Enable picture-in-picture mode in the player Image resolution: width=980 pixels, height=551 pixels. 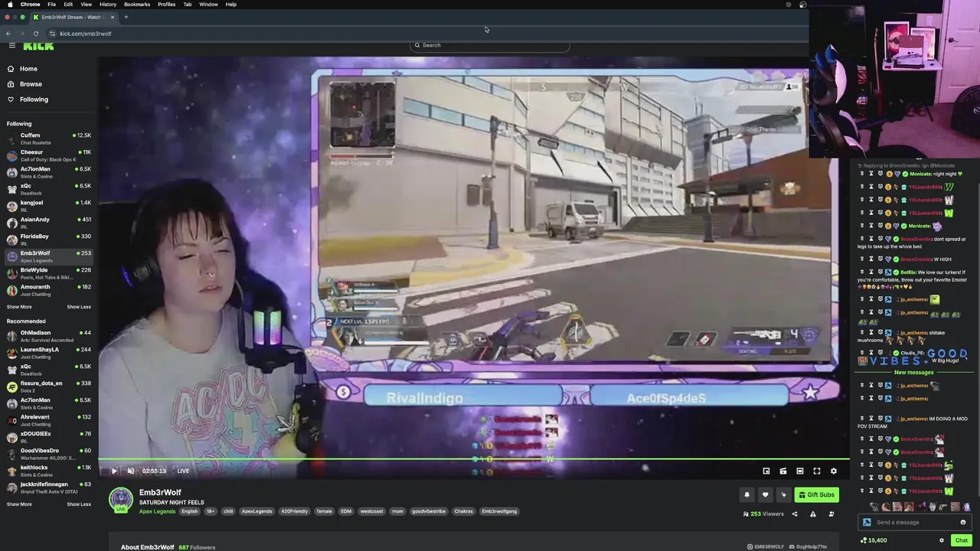tap(766, 471)
